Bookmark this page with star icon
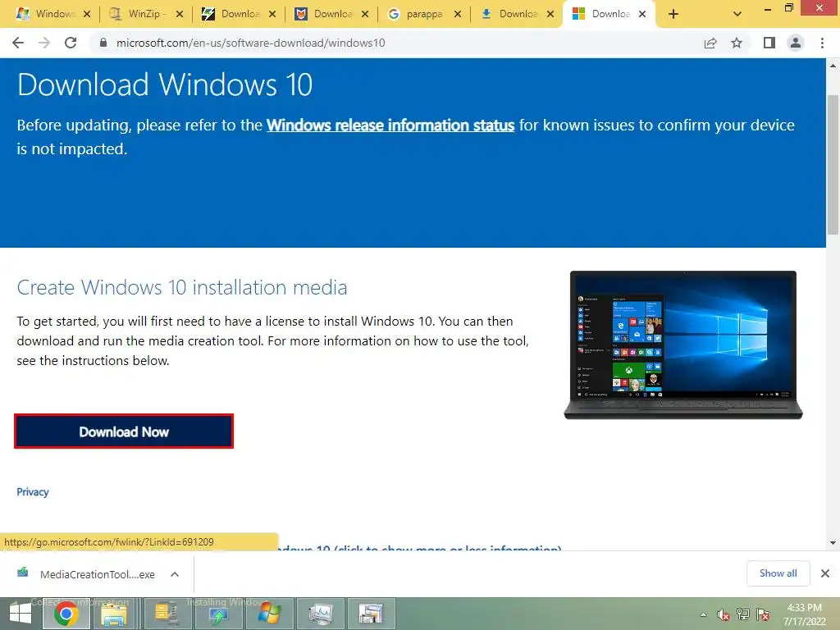The height and width of the screenshot is (630, 840). click(x=737, y=43)
